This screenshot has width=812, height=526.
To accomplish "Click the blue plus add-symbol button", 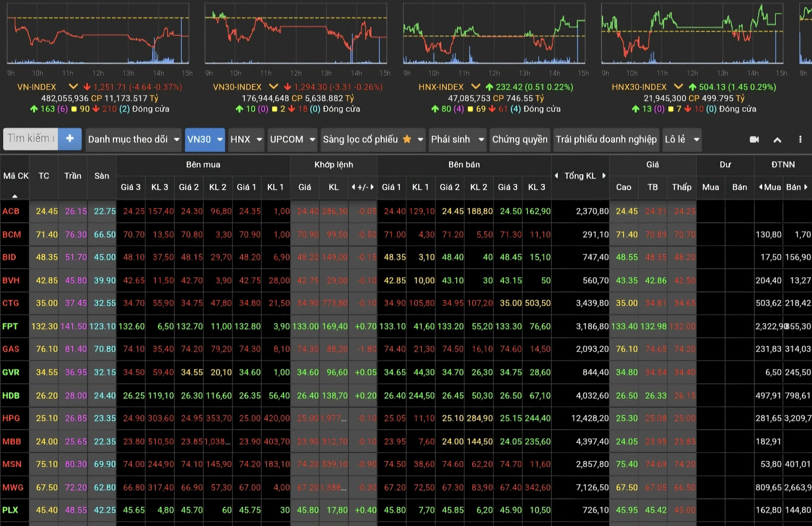I will [x=70, y=139].
